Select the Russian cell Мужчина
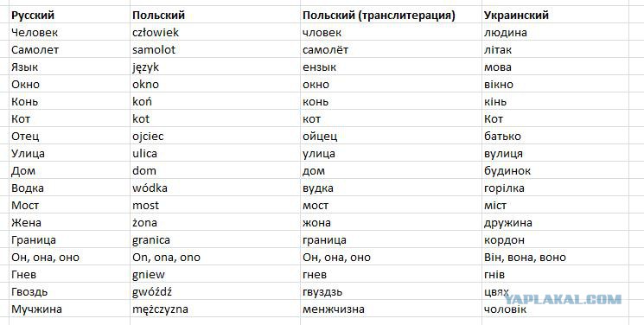Viewport: 644px width, 325px height. [x=69, y=309]
